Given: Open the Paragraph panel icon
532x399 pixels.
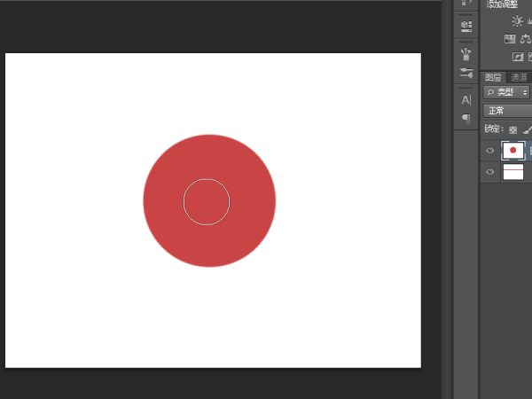Looking at the screenshot, I should (466, 119).
